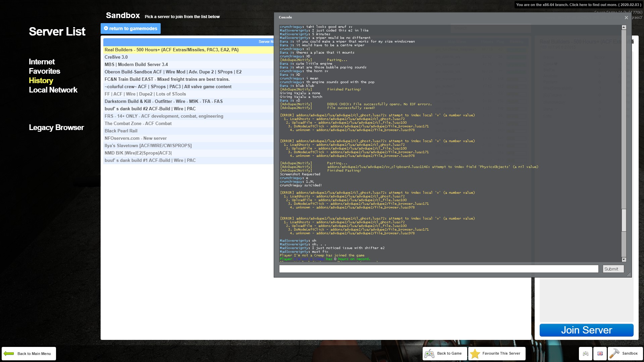This screenshot has width=644, height=362.
Task: Submit the console command
Action: coord(612,269)
